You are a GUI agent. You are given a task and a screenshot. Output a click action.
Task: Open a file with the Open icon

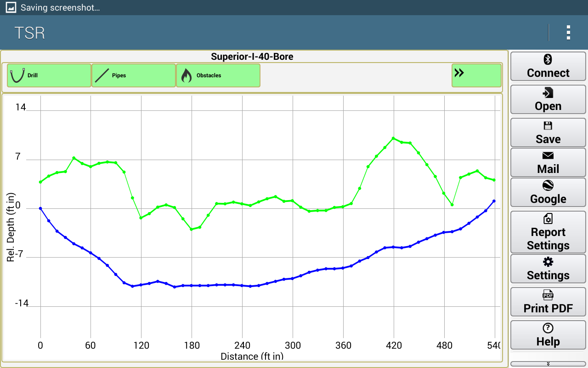(x=548, y=93)
